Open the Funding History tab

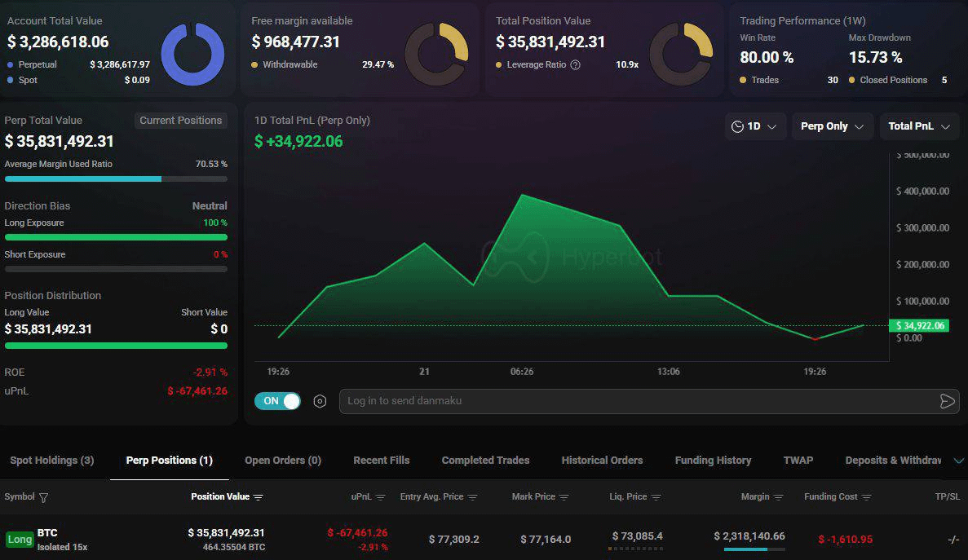(713, 460)
